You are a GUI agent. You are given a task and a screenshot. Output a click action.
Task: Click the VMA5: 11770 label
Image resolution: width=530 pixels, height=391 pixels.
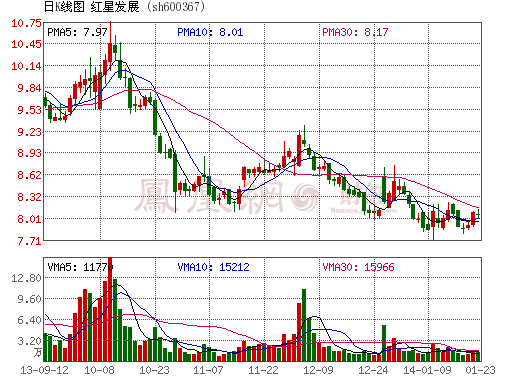(80, 267)
